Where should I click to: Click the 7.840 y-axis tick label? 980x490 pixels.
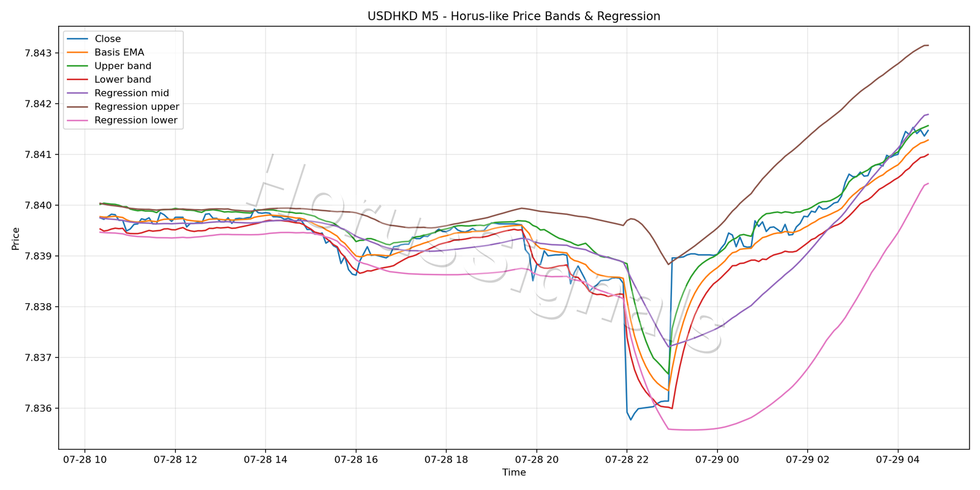[x=38, y=205]
